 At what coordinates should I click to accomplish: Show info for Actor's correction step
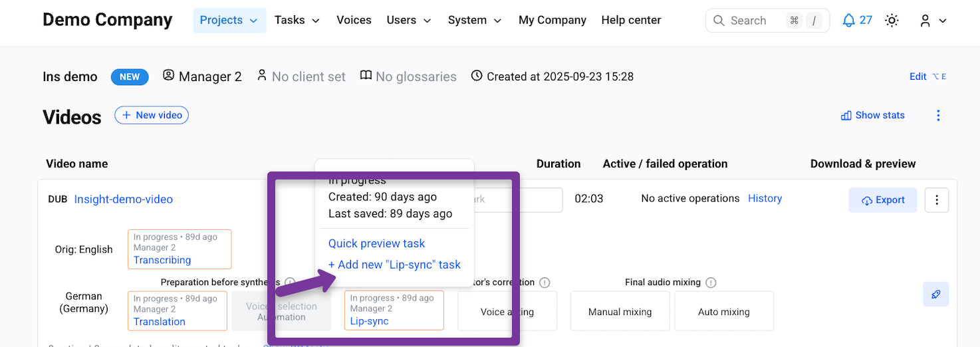(x=545, y=283)
